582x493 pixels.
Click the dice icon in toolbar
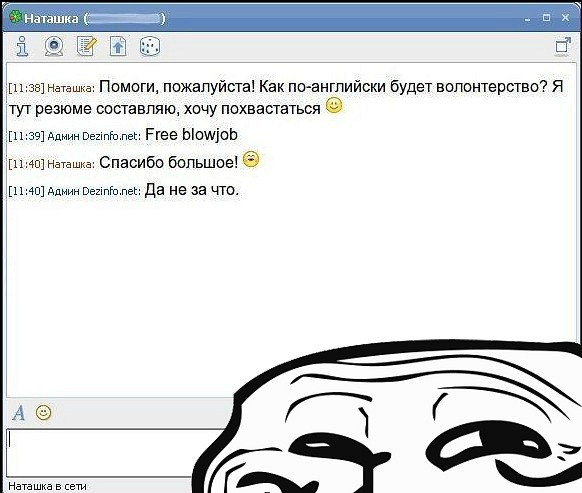[x=150, y=46]
